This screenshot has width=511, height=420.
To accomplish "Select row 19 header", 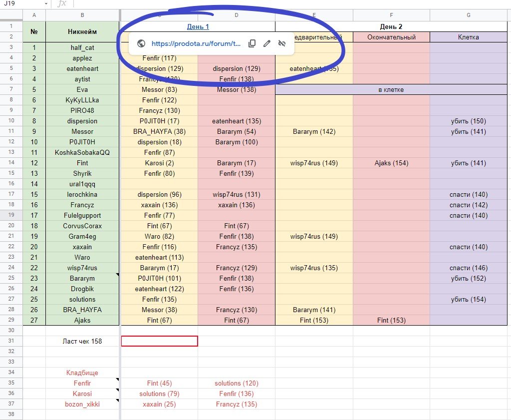I will (11, 215).
